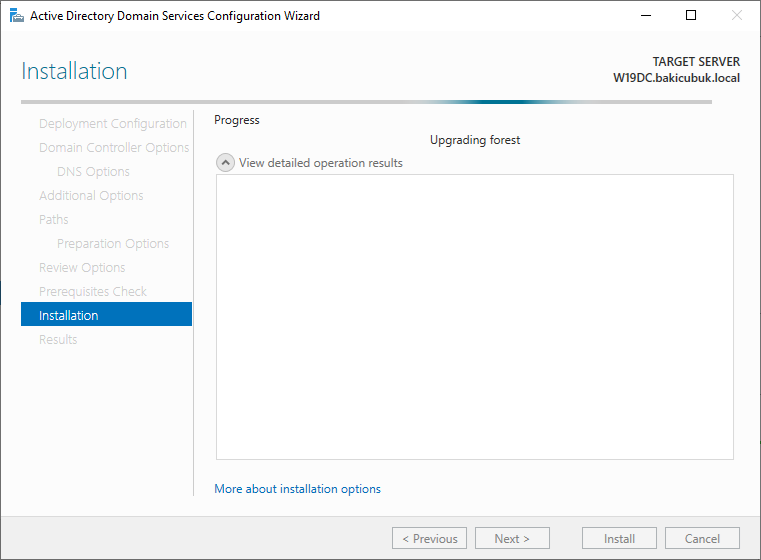Click the detailed operation results box
The height and width of the screenshot is (560, 761).
pos(475,317)
